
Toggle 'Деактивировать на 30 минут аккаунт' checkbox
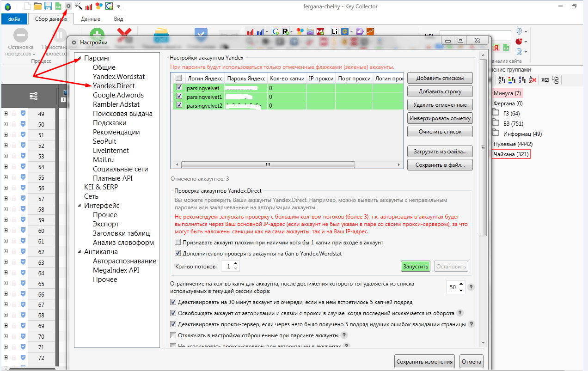click(x=173, y=303)
